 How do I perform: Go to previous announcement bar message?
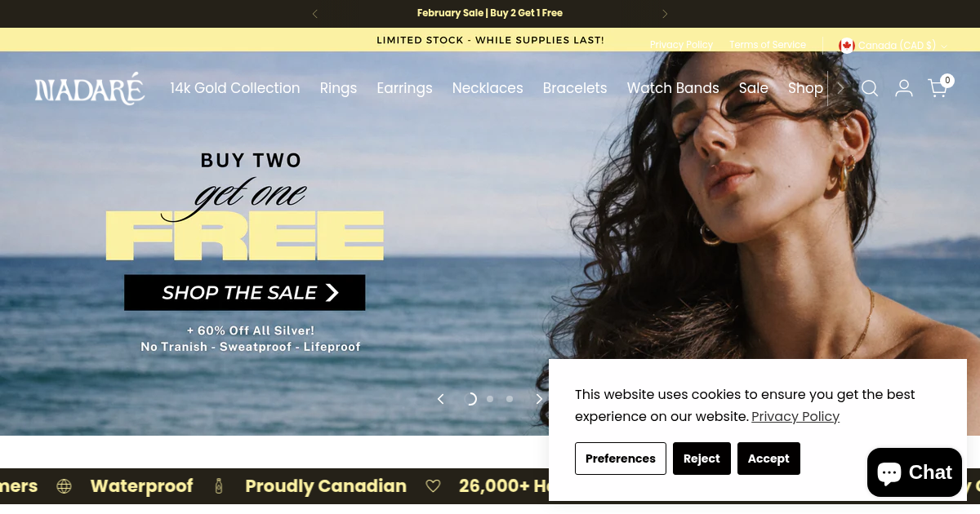[315, 14]
